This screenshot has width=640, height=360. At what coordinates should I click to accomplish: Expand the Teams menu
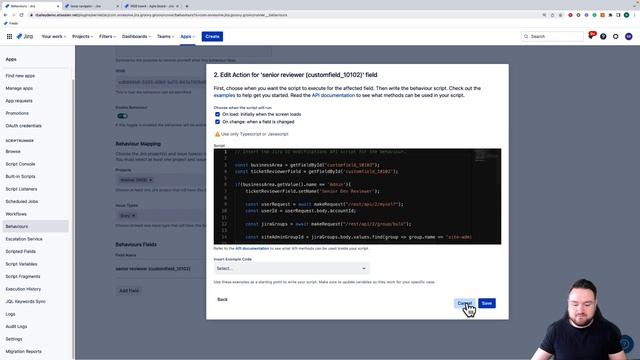165,36
